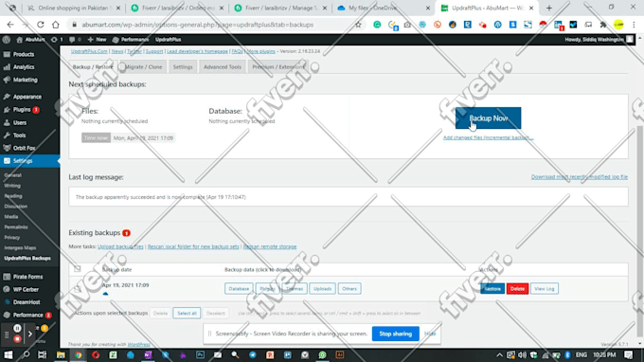
Task: Click New in the admin bar
Action: (x=97, y=40)
